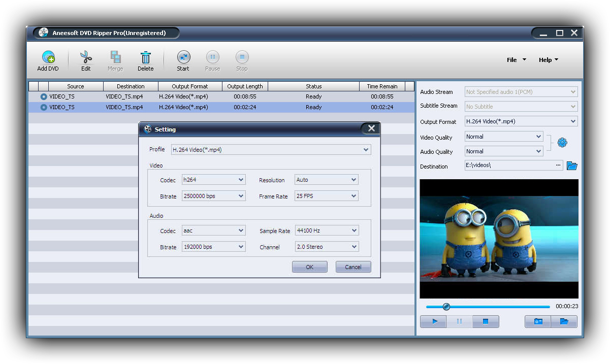The width and height of the screenshot is (610, 364).
Task: Click the Add DVD toolbar icon
Action: point(48,57)
